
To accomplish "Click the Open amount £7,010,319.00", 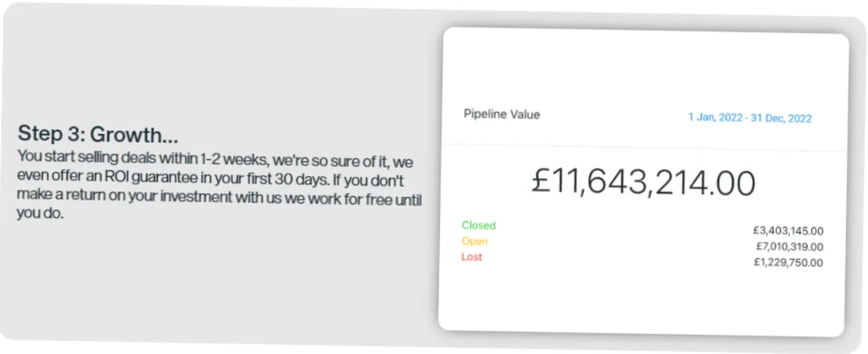I will click(x=789, y=247).
